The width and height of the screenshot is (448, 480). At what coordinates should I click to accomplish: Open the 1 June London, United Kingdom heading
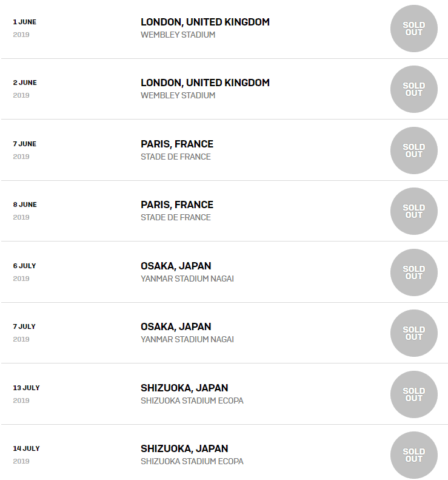click(x=205, y=22)
